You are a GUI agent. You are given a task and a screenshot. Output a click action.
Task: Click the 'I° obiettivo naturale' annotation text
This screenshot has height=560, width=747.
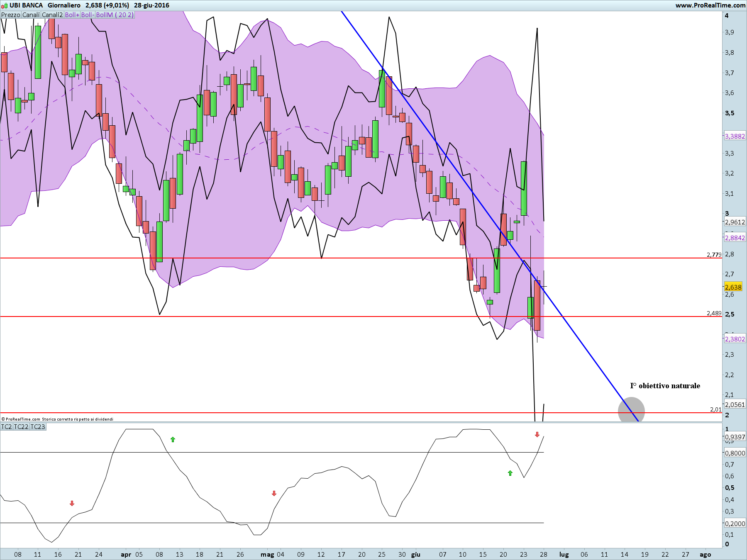(665, 386)
